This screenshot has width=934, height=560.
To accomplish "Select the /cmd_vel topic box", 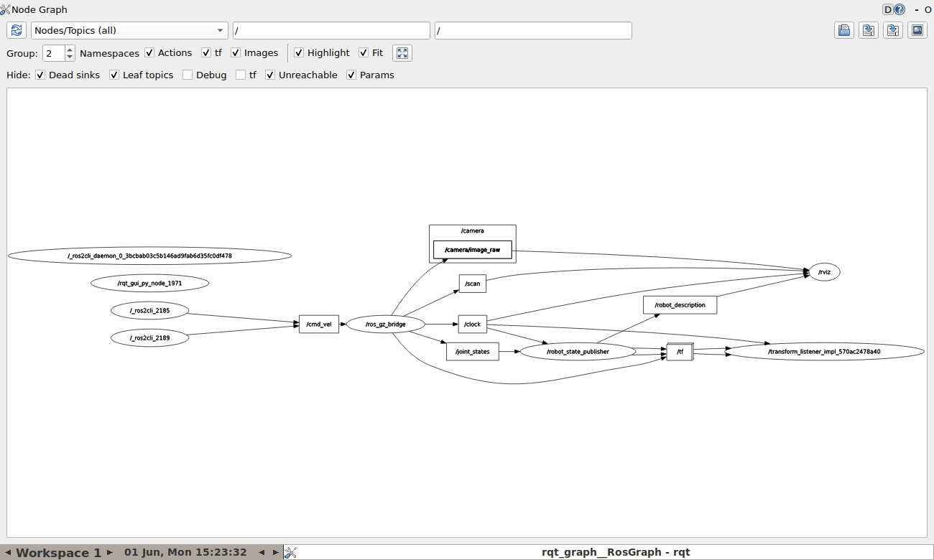I will (319, 325).
